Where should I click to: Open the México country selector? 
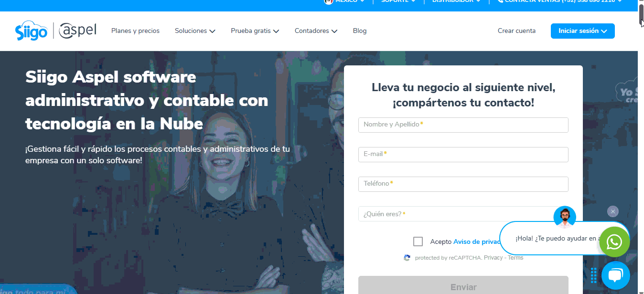[x=344, y=1]
